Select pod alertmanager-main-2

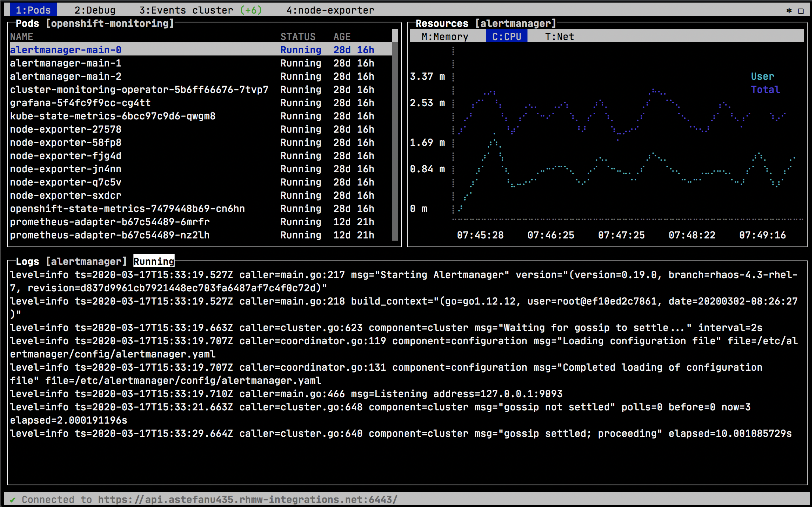coord(201,76)
